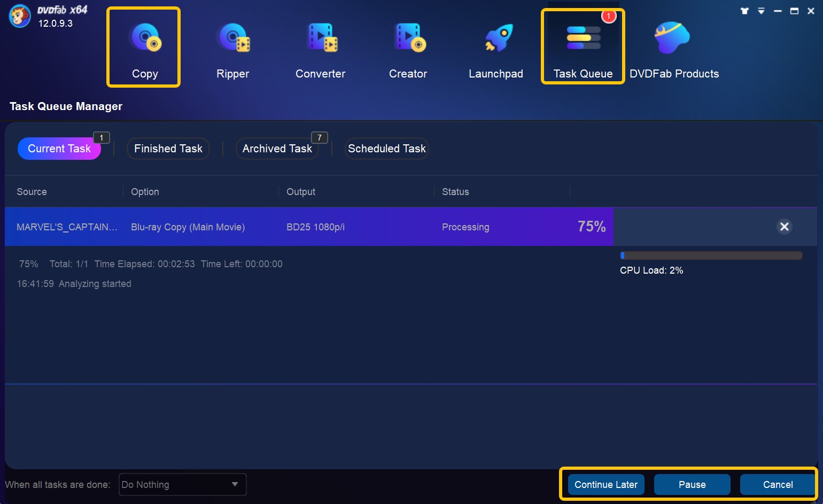Switch to Finished Task tab
Viewport: 823px width, 504px height.
click(x=168, y=149)
